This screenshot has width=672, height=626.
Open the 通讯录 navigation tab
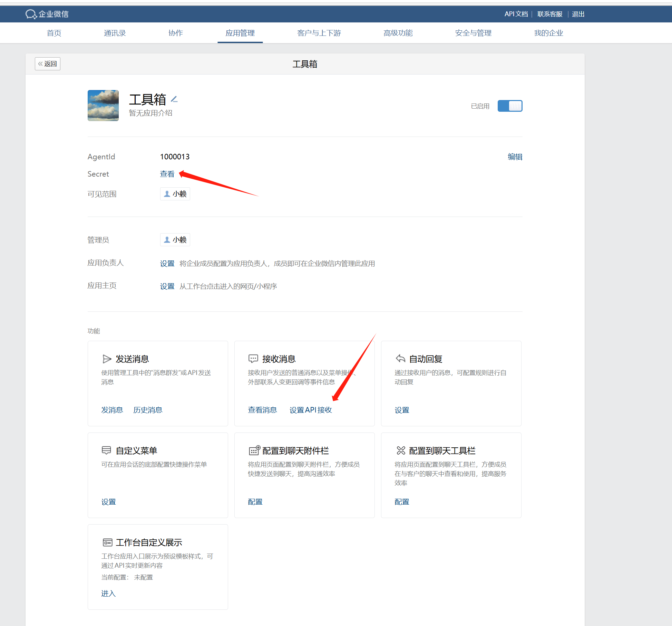click(115, 33)
